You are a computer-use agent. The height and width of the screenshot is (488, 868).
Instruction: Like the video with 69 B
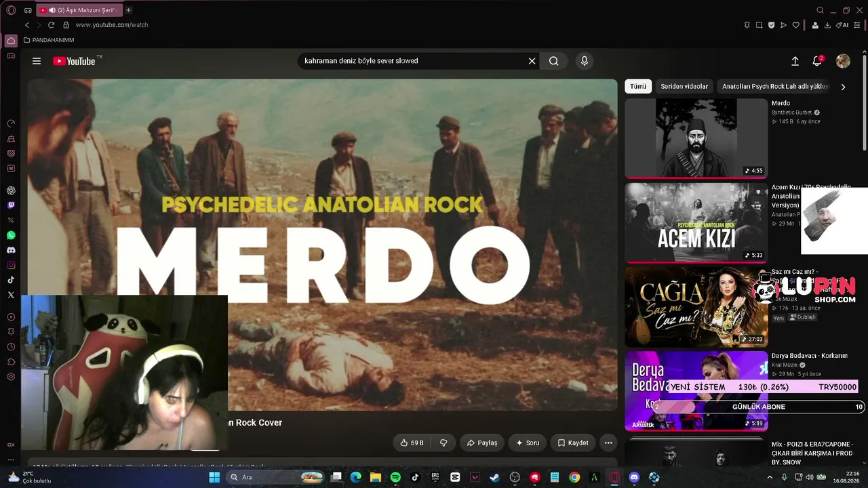412,443
